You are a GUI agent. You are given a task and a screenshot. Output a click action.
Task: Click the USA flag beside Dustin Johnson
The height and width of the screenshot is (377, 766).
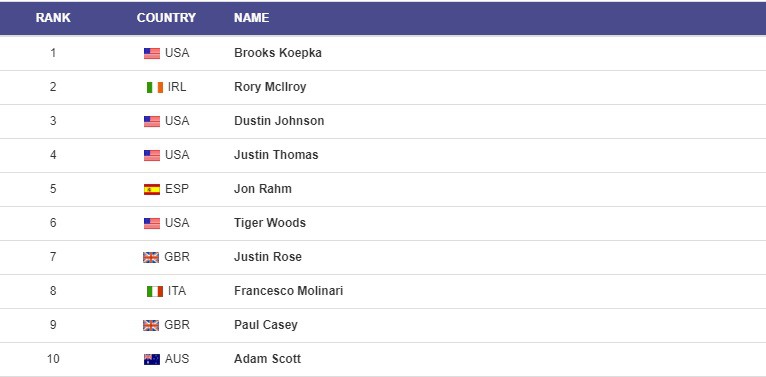[x=151, y=122]
